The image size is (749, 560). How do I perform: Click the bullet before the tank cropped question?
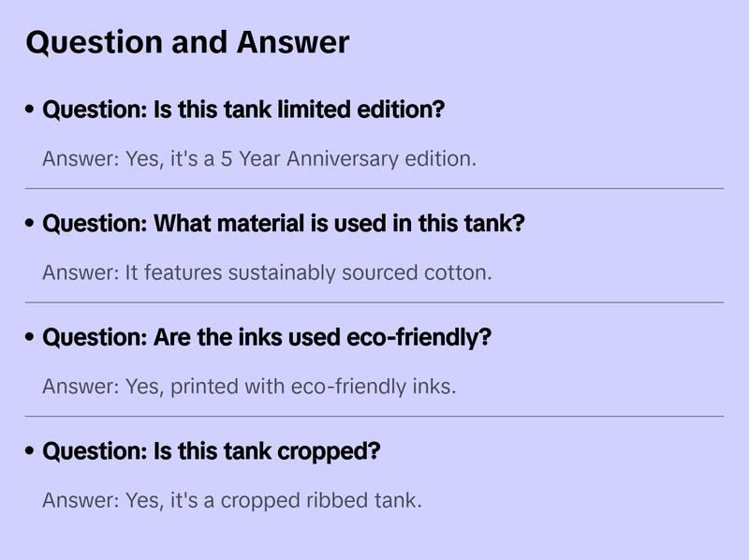(x=31, y=451)
